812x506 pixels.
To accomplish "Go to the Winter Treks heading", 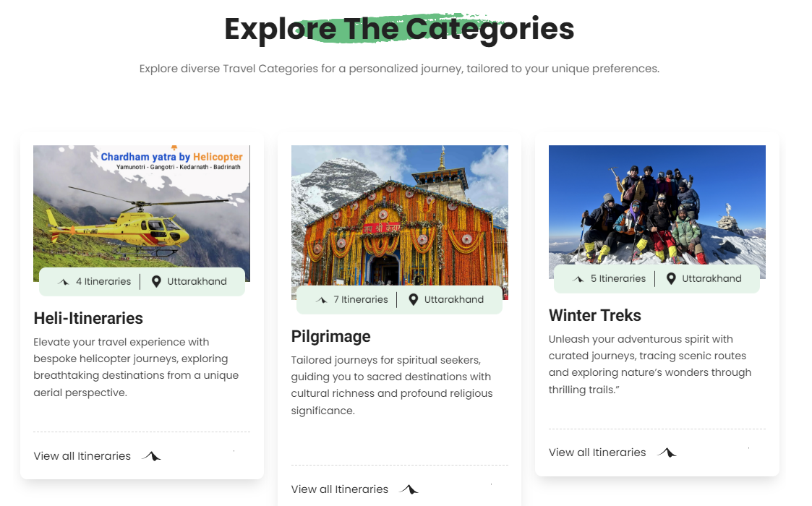I will 595,315.
